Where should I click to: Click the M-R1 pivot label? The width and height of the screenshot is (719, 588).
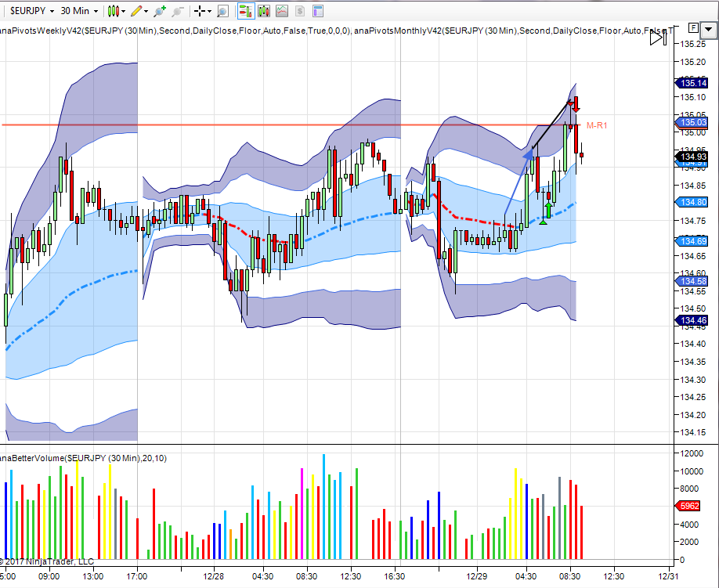click(x=597, y=125)
